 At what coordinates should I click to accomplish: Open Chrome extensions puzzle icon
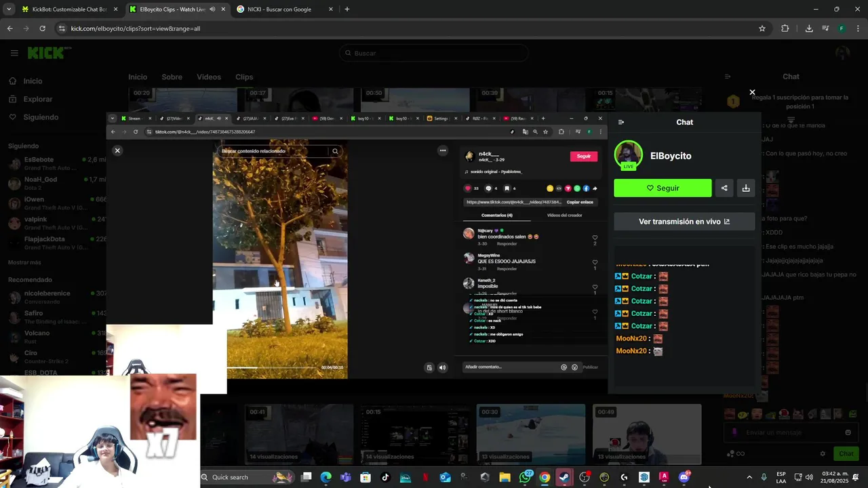[x=785, y=28]
